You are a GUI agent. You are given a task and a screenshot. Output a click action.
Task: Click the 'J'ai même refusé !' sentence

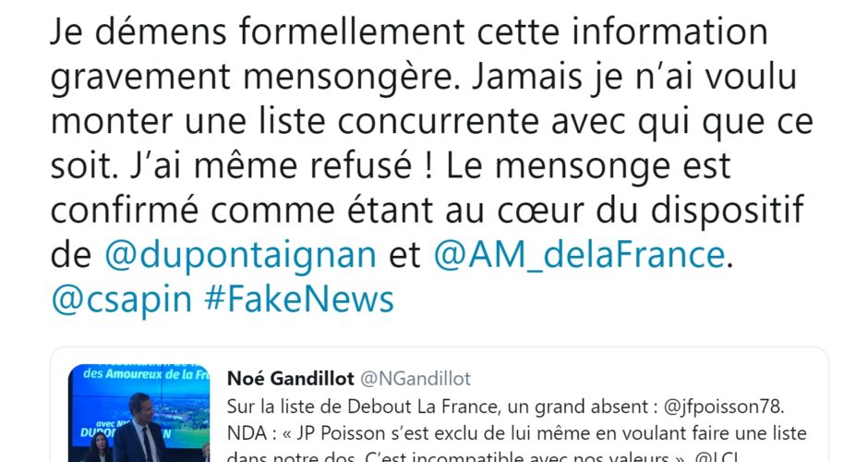[282, 166]
